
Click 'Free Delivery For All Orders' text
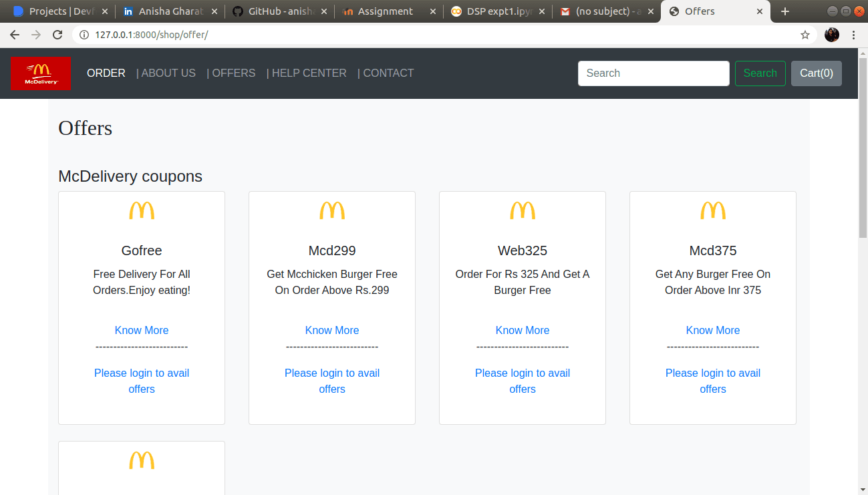pyautogui.click(x=142, y=282)
